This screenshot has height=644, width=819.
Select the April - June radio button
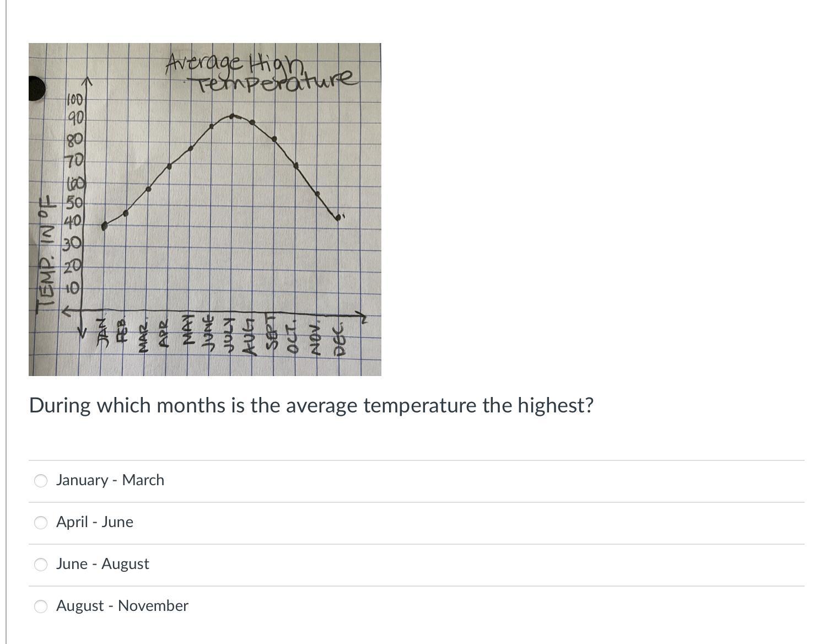[x=41, y=523]
